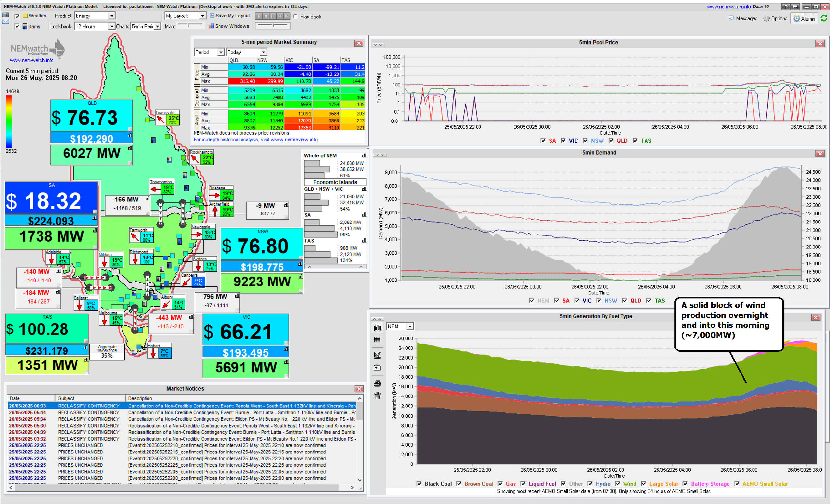Open the Product dropdown
Viewport: 830px width, 504px height.
tap(95, 16)
